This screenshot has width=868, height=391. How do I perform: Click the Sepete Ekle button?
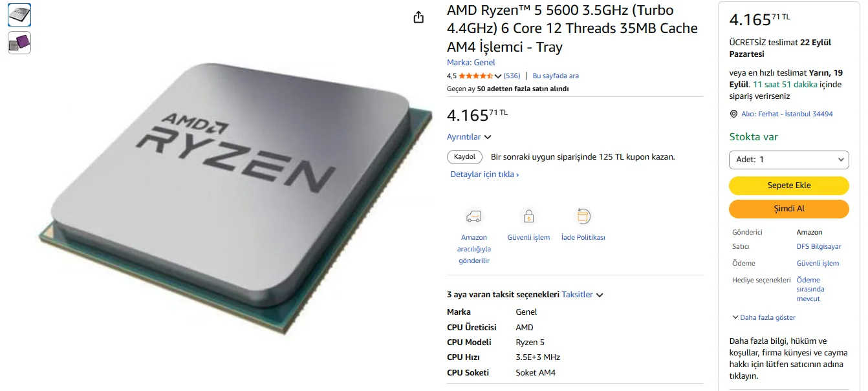(788, 185)
